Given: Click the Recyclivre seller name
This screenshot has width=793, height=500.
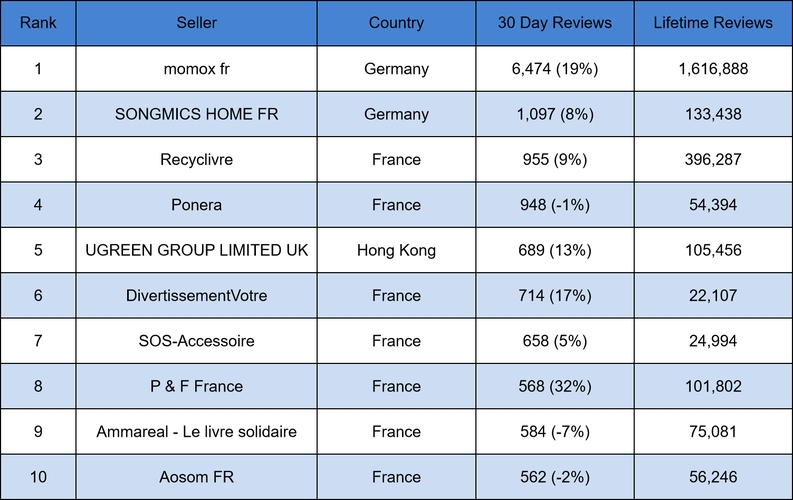Looking at the screenshot, I should [196, 160].
